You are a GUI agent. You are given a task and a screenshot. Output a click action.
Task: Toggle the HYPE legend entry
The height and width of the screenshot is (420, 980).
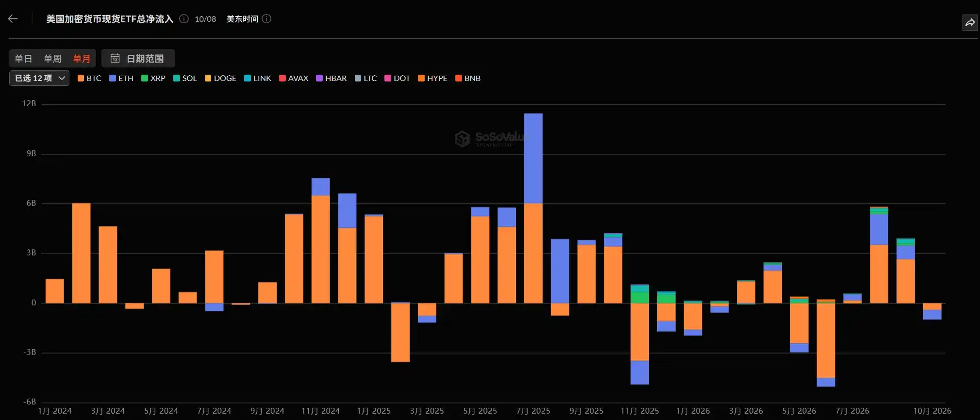coord(432,78)
